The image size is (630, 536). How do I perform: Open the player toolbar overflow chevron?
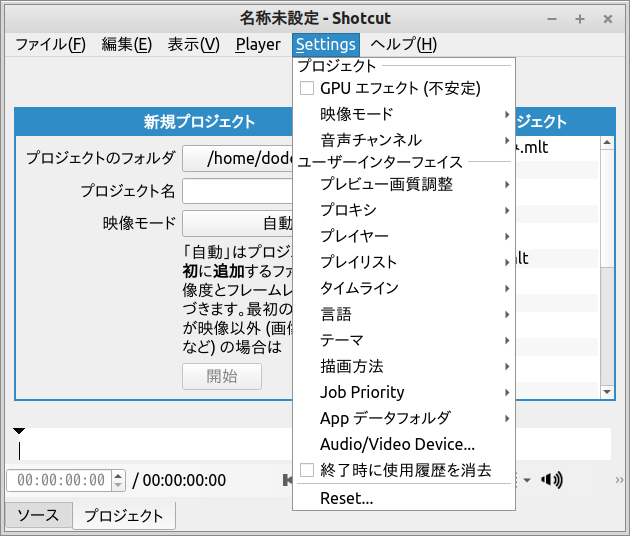coord(619,480)
